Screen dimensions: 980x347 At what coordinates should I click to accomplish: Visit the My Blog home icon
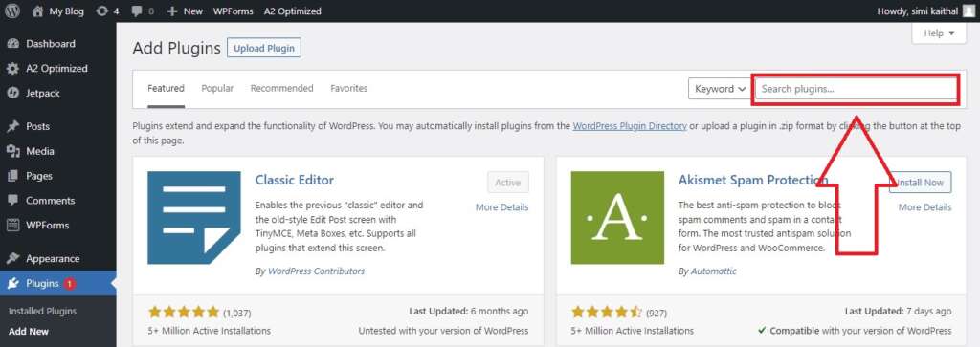[x=38, y=11]
